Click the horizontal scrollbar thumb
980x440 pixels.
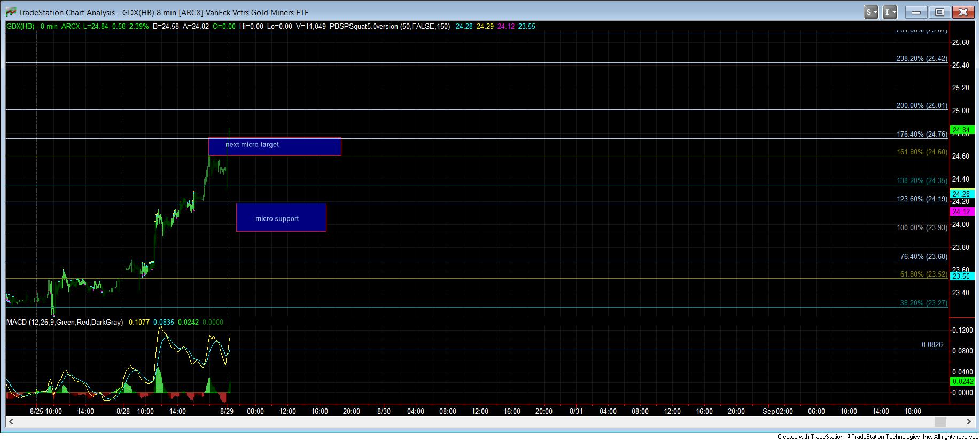pos(940,422)
